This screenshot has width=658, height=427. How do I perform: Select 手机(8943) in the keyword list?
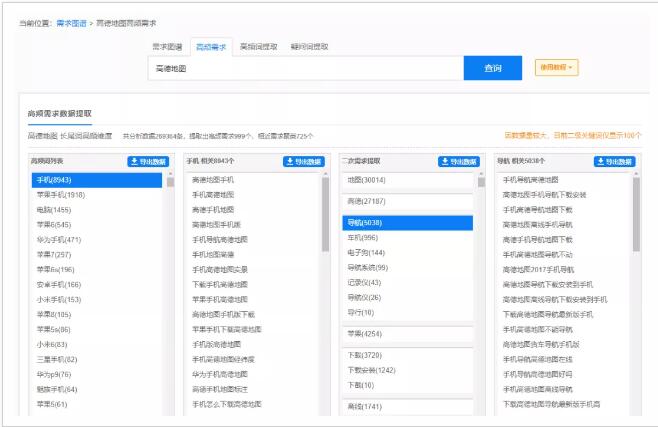(x=97, y=180)
